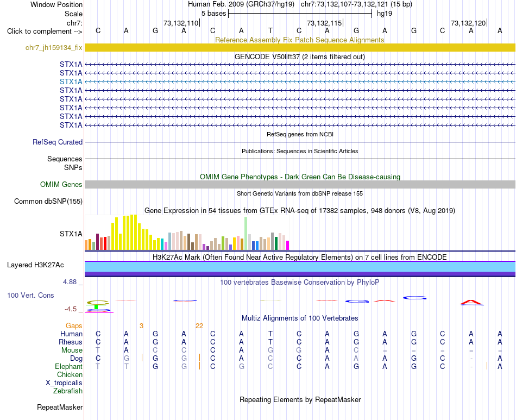Click 'Publications: Sequences in Scientific Articles' title

point(300,151)
